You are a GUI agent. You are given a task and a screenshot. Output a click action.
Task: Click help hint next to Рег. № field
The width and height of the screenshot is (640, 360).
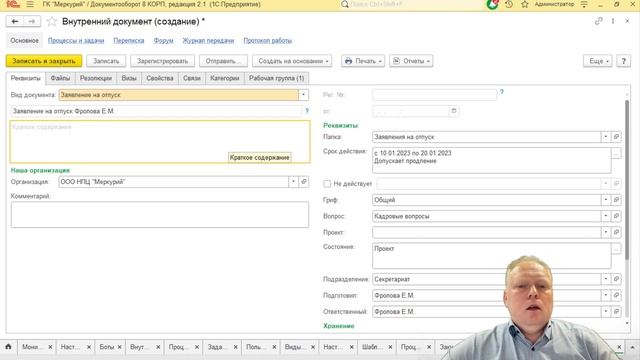coord(502,92)
